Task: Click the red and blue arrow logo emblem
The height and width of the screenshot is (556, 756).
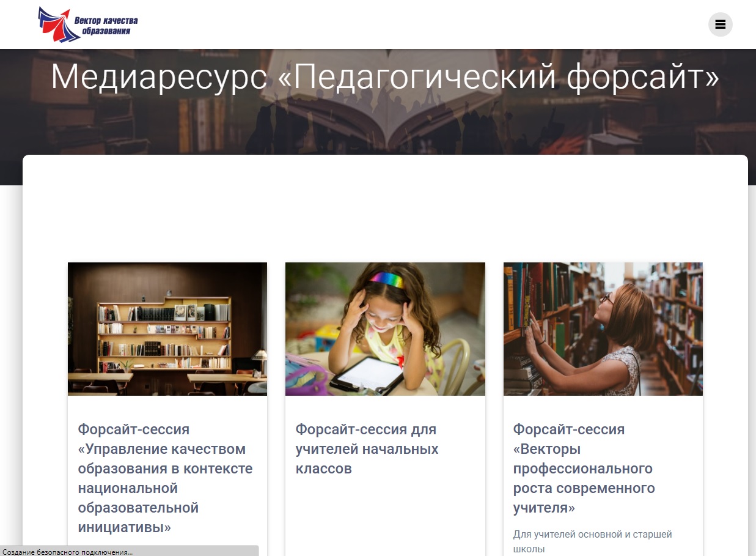Action: [x=58, y=24]
